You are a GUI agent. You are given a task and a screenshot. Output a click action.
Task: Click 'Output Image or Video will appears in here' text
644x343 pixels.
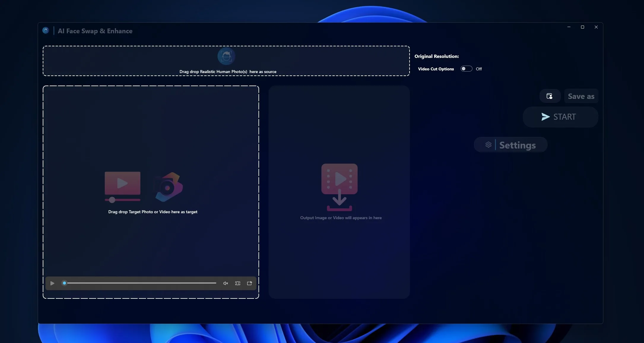point(341,218)
